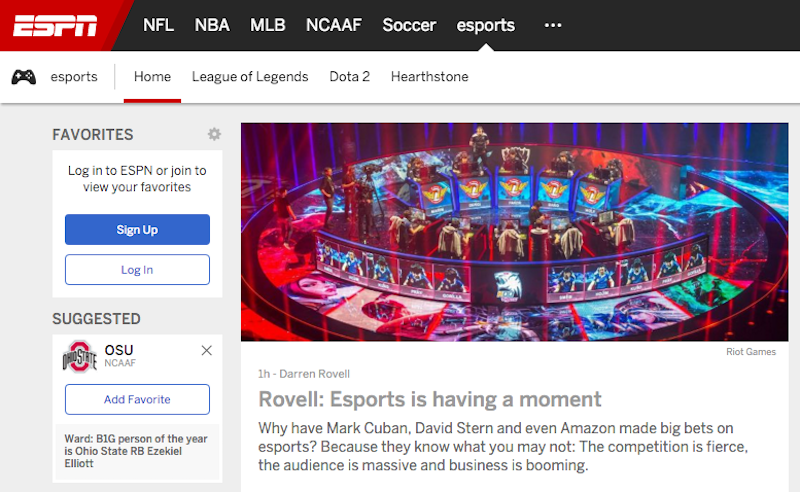Go to the NBA section
Screen dimensions: 800x492
click(x=212, y=25)
